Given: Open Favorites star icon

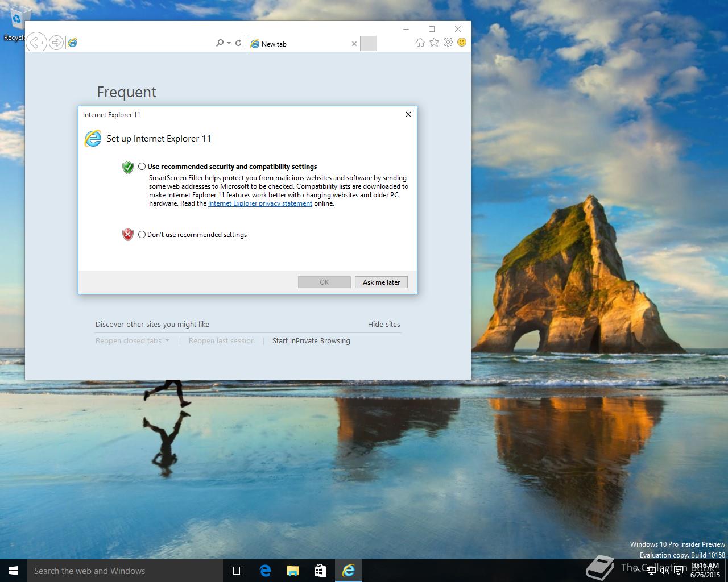Looking at the screenshot, I should [x=434, y=43].
